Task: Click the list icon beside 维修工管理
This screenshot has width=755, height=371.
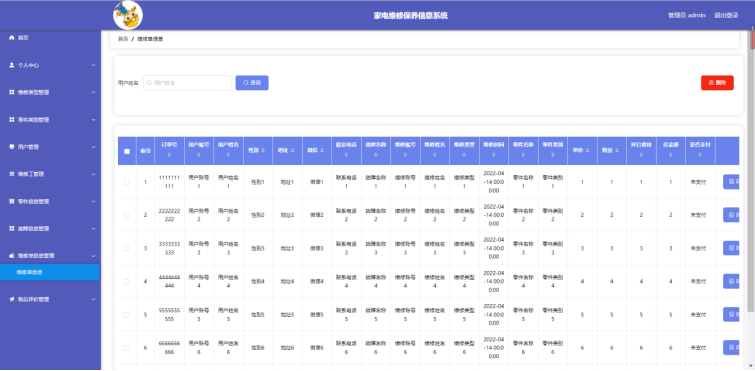Action: tap(12, 174)
